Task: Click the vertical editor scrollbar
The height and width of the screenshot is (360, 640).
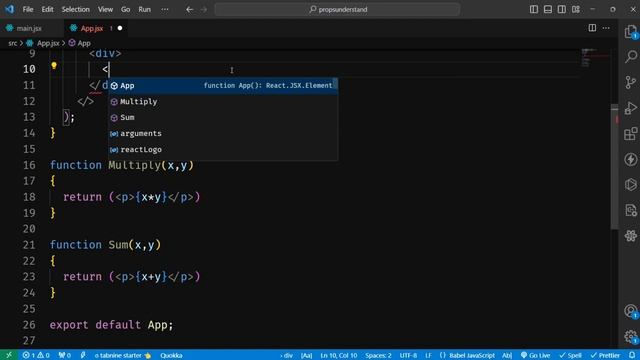Action: coord(615,167)
